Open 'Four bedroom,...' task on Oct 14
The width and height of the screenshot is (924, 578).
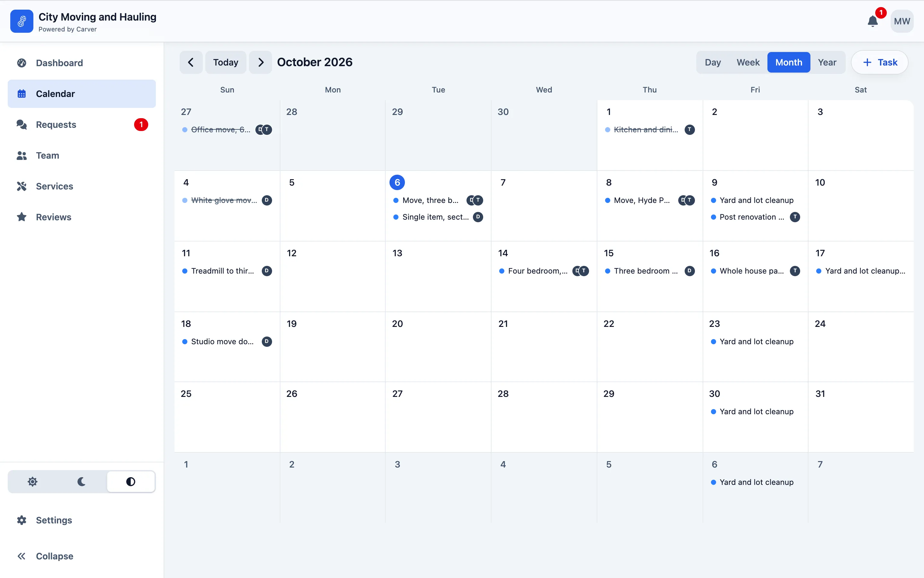click(544, 271)
